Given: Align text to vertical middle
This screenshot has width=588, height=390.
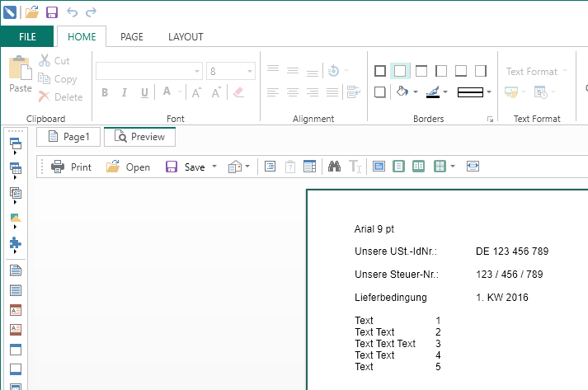Looking at the screenshot, I should pyautogui.click(x=293, y=71).
